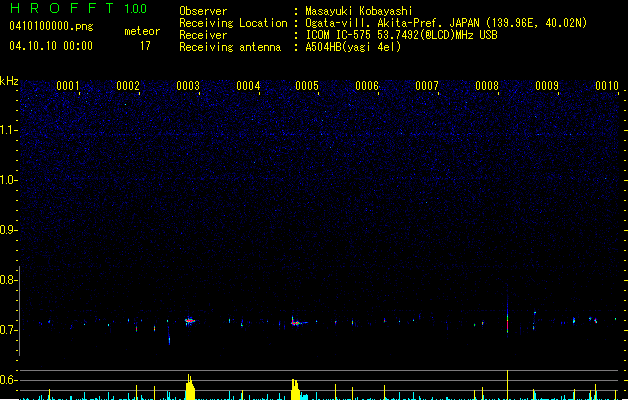Click the 0.6 kHz axis label

coord(8,380)
